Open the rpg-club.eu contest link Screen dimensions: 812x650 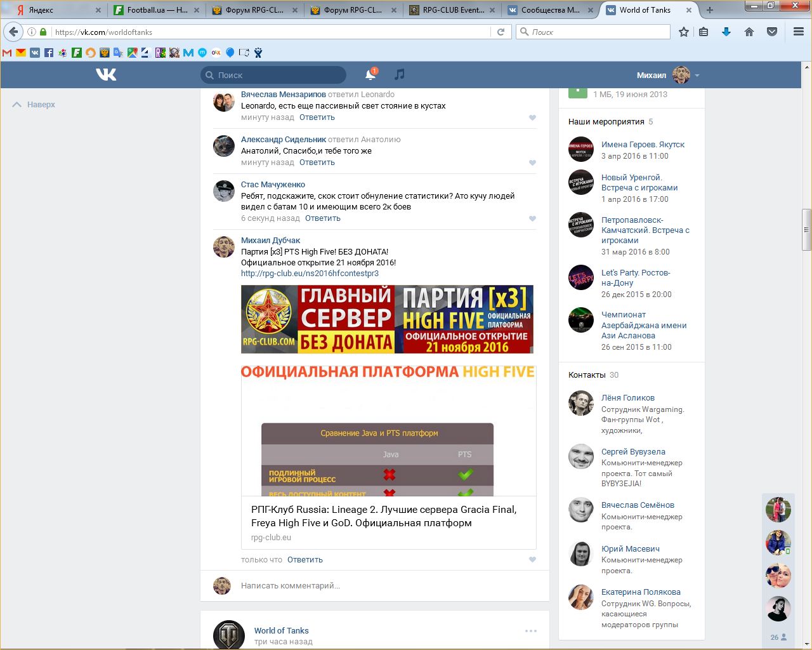tap(310, 274)
